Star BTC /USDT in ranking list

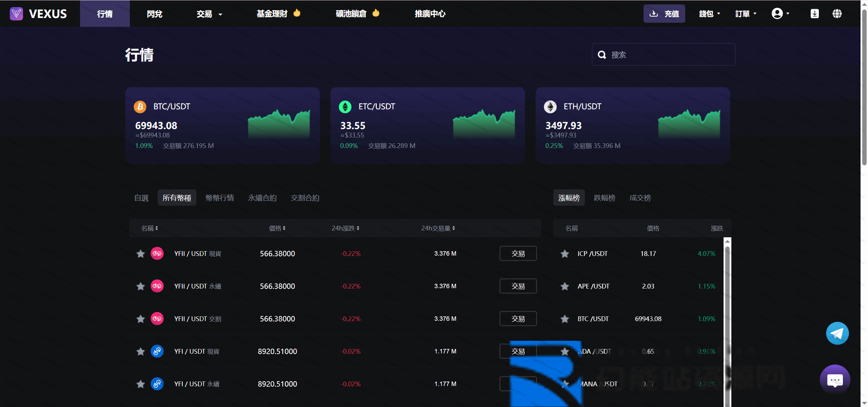[x=565, y=319]
